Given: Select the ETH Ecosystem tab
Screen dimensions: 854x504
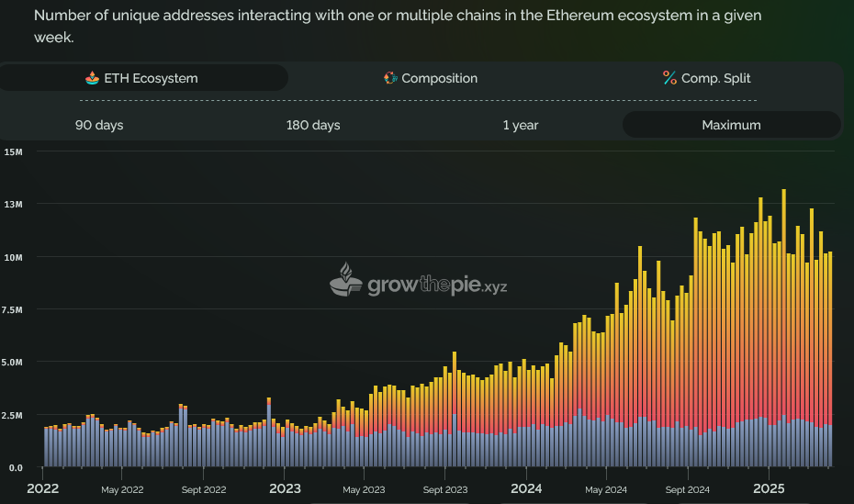Looking at the screenshot, I should (x=142, y=78).
